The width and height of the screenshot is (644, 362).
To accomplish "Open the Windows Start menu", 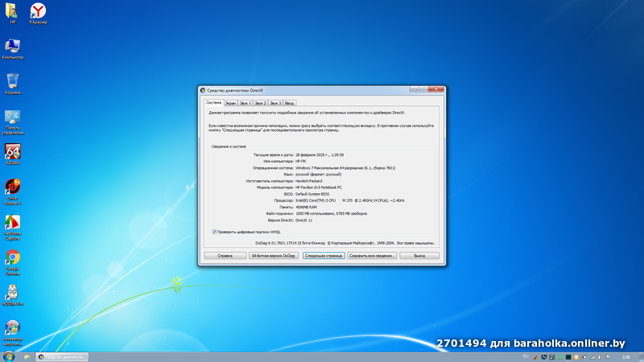I will (x=9, y=356).
